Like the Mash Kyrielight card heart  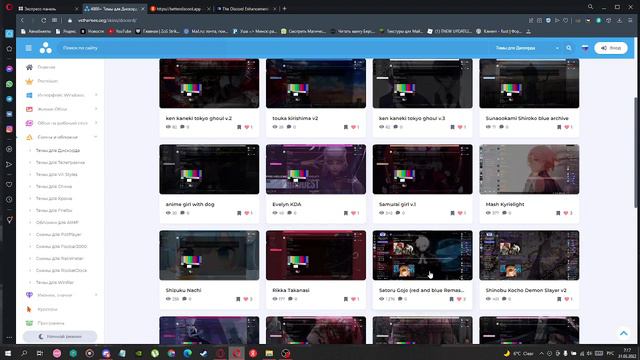(x=566, y=213)
